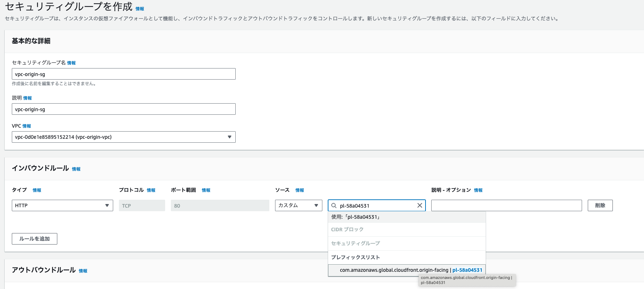Open info link beside ソース column
This screenshot has height=289, width=644.
tap(299, 190)
